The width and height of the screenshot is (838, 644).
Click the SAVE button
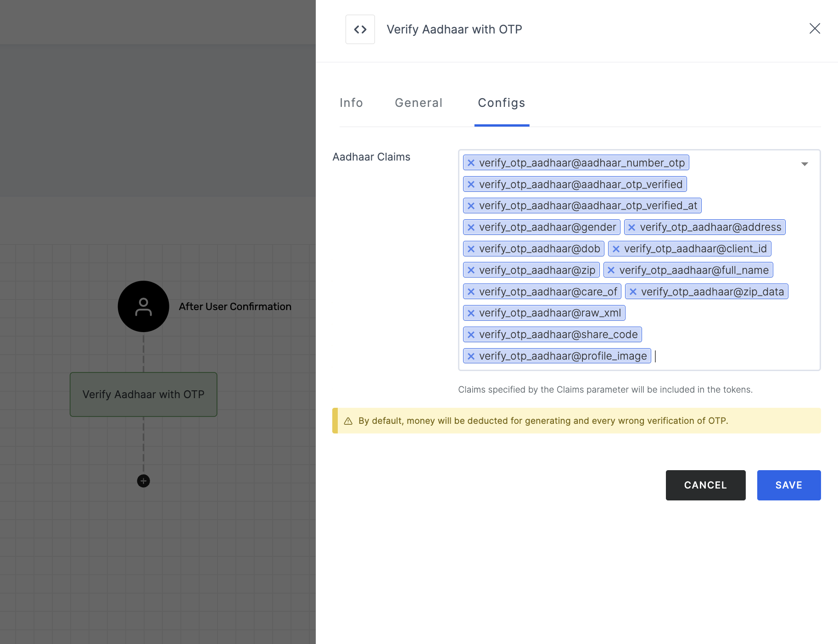[x=789, y=485]
